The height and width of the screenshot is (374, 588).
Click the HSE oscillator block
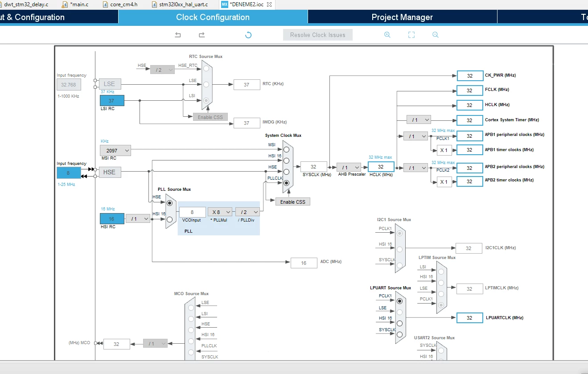pyautogui.click(x=110, y=172)
